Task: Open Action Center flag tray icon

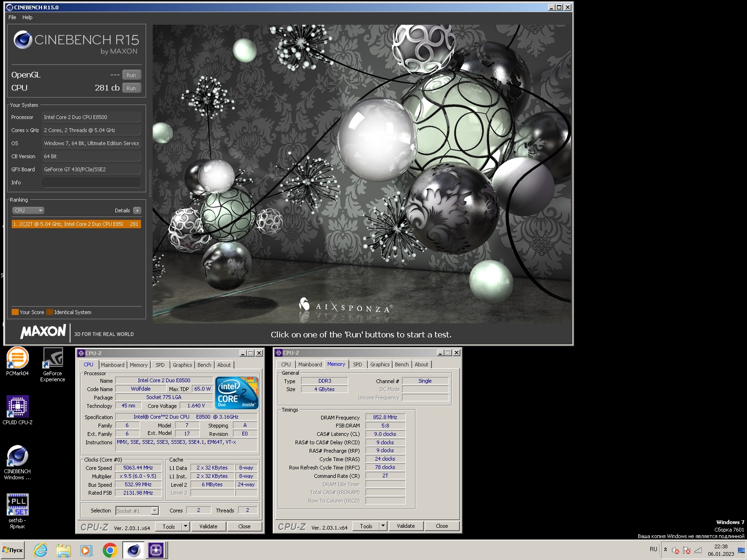Action: pos(686,551)
